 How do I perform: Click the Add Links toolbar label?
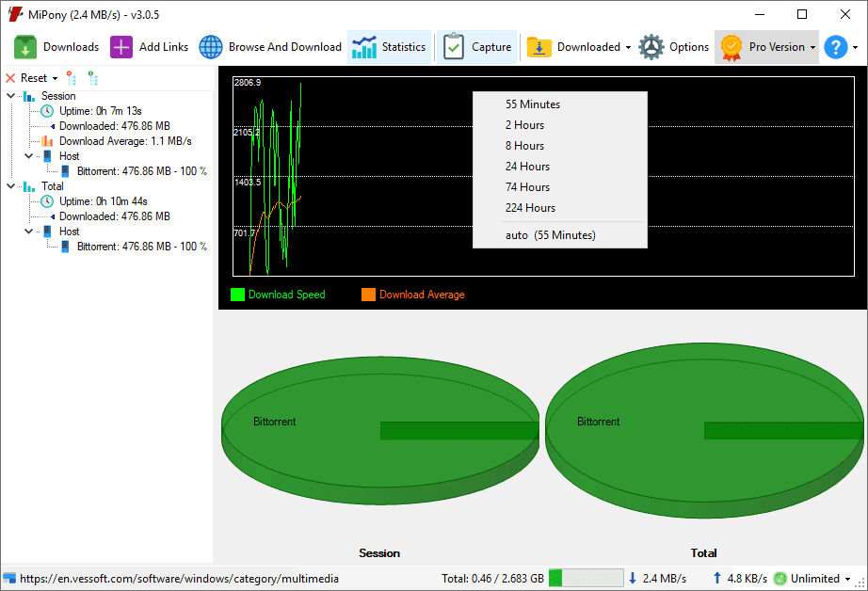pyautogui.click(x=163, y=47)
